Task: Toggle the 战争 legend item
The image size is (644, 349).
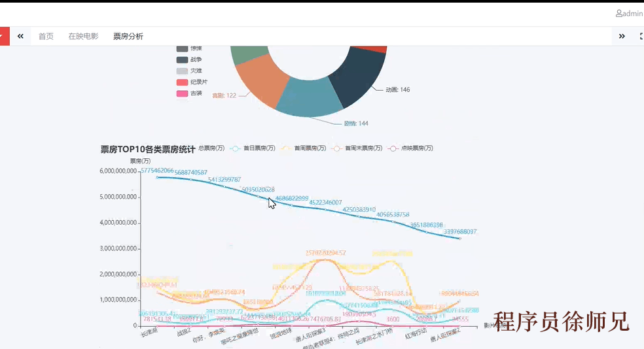Action: coord(189,59)
